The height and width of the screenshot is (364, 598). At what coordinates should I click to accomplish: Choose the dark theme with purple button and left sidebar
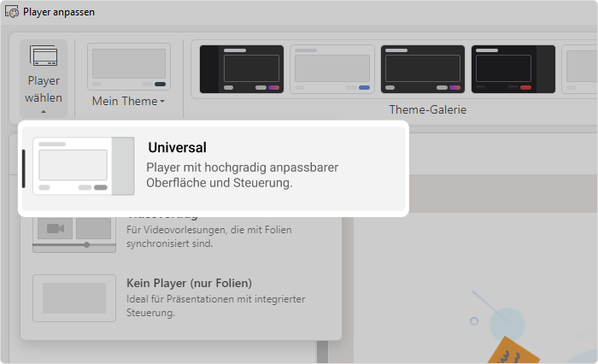pyautogui.click(x=242, y=69)
